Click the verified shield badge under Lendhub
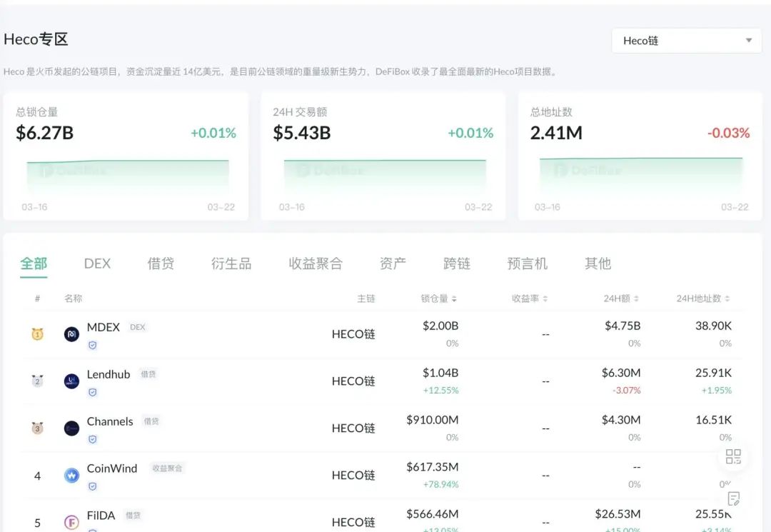Viewport: 771px width, 532px height. tap(92, 392)
